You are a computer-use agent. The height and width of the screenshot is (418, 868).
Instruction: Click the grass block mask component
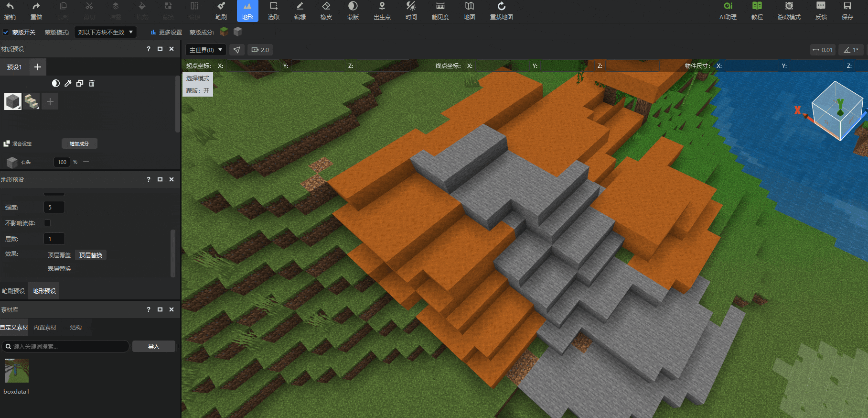point(224,32)
